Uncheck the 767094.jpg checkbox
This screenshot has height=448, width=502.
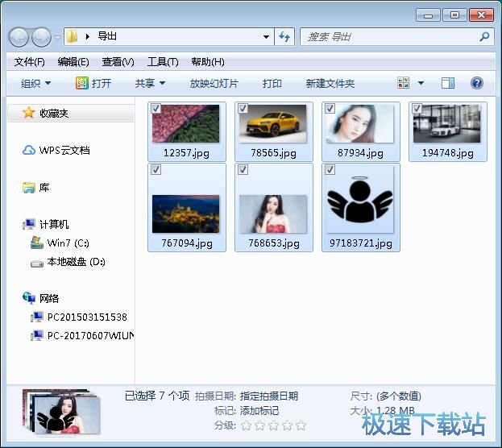156,170
